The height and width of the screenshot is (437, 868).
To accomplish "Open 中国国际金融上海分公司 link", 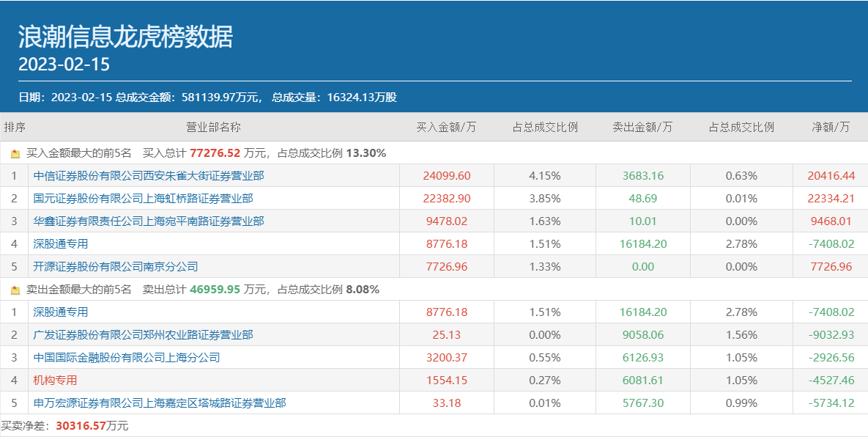I will click(x=127, y=357).
